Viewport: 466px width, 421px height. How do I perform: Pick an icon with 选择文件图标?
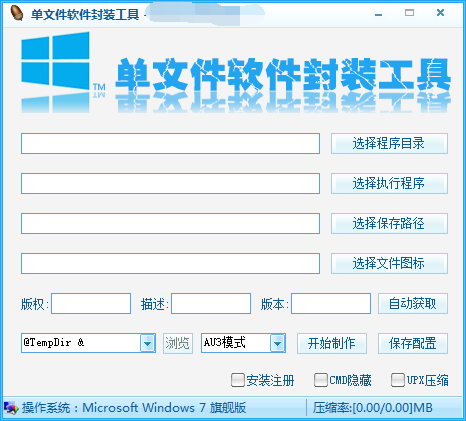(389, 263)
